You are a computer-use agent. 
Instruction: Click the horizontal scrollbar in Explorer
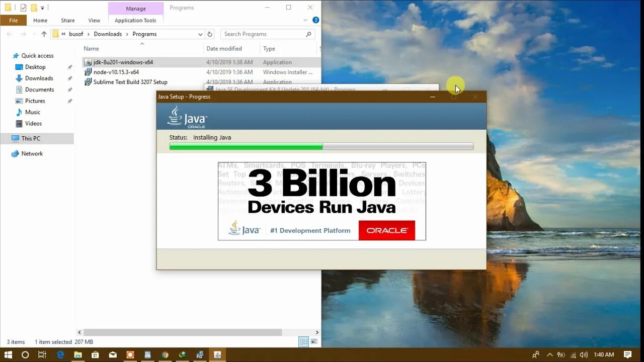[183, 332]
